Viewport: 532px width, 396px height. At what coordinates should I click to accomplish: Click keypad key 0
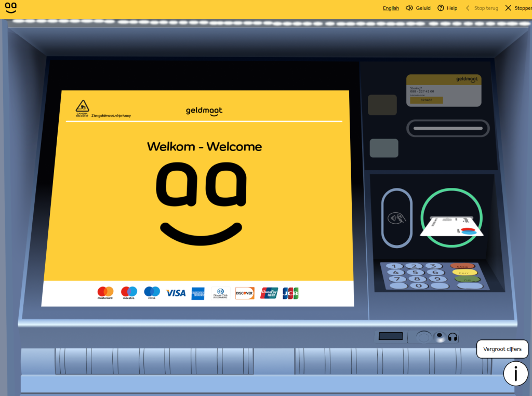point(419,286)
